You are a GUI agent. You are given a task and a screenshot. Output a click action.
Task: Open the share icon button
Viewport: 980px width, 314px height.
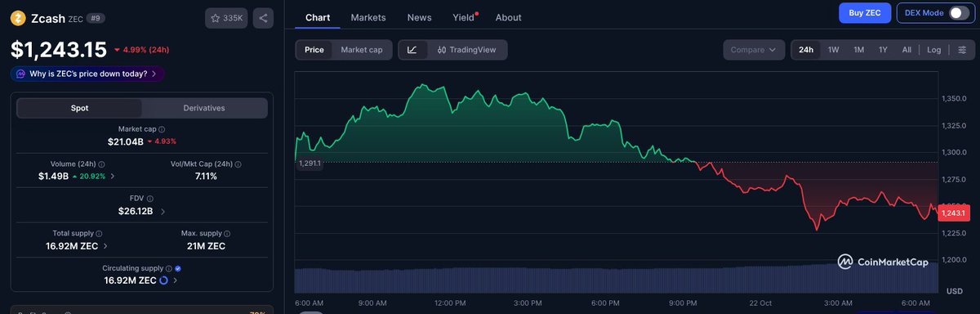click(262, 17)
